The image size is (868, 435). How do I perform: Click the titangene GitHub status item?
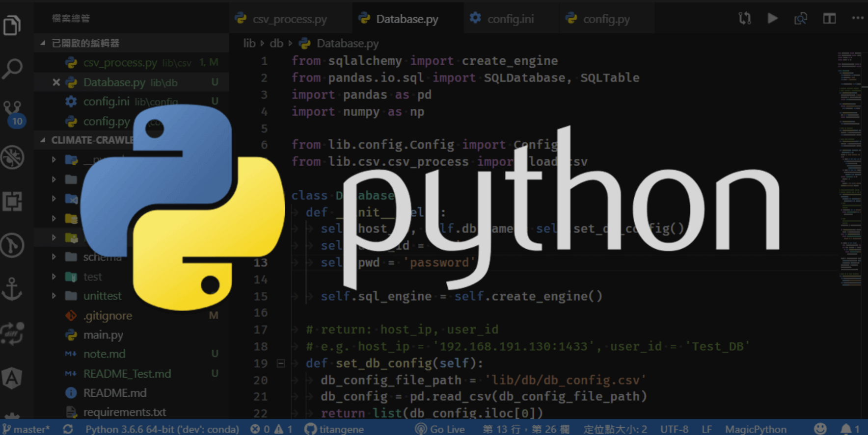tap(334, 429)
